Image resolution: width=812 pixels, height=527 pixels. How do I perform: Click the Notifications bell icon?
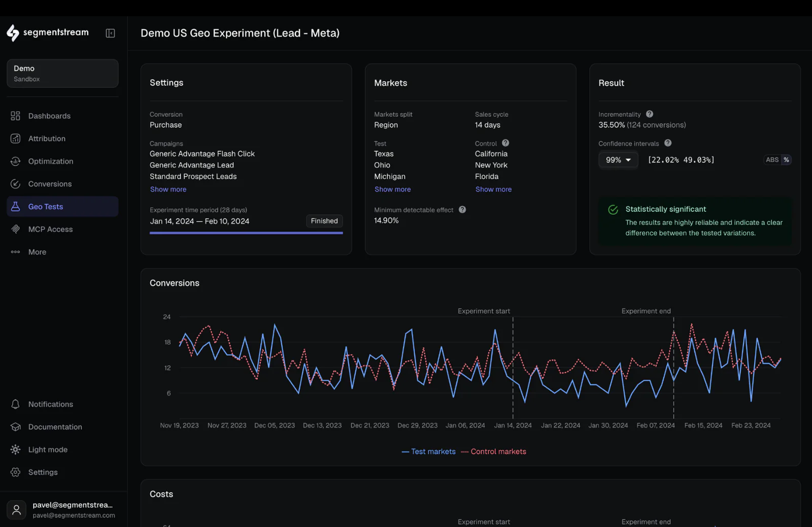15,404
